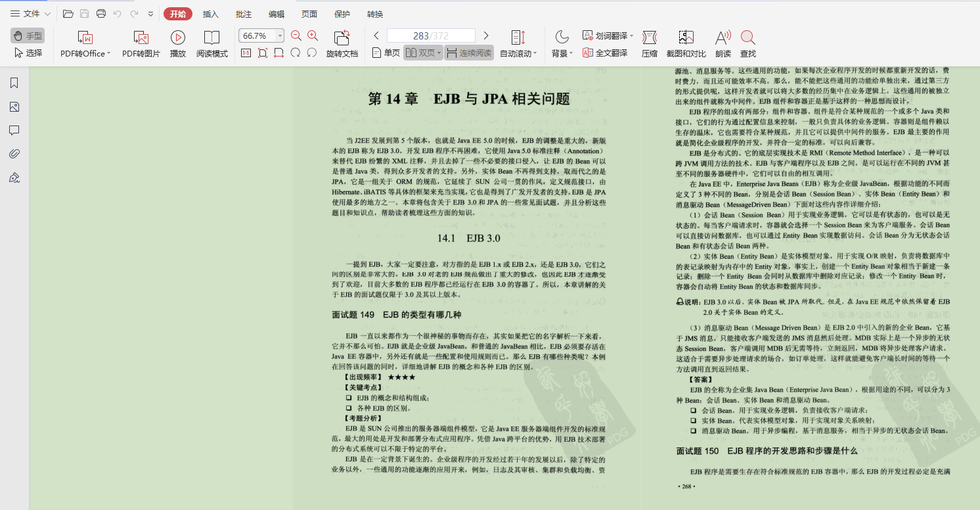Open the 编辑 tab
Image resolution: width=980 pixels, height=510 pixels.
click(277, 14)
